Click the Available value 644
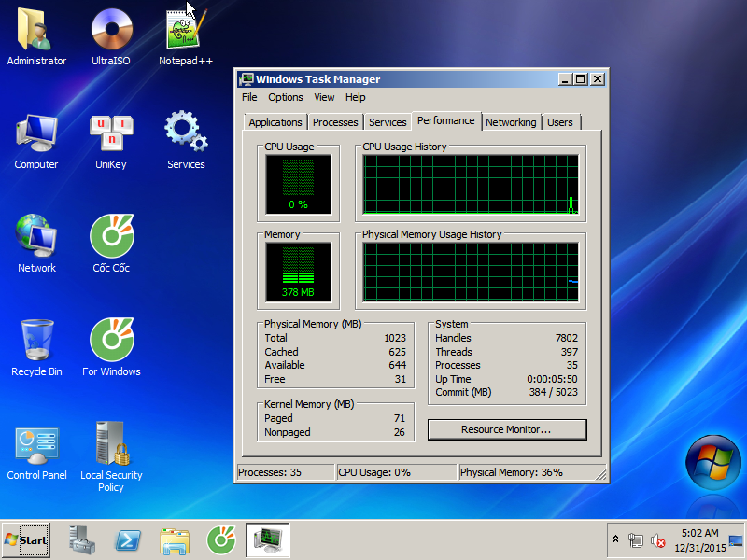Image resolution: width=747 pixels, height=560 pixels. (x=398, y=365)
